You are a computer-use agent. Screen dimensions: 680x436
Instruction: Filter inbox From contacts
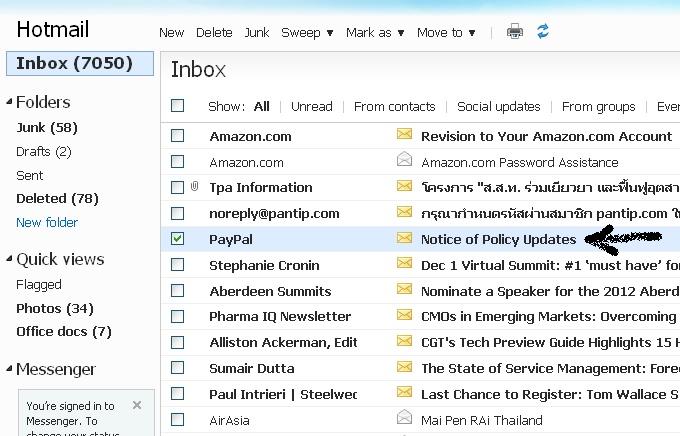(x=395, y=106)
